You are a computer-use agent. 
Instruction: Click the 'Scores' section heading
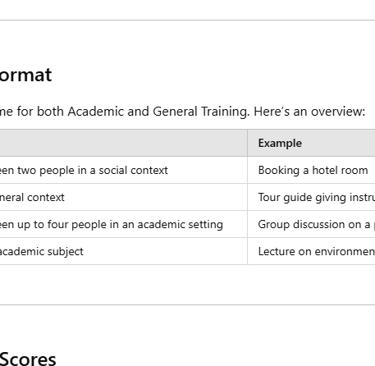[x=28, y=359]
